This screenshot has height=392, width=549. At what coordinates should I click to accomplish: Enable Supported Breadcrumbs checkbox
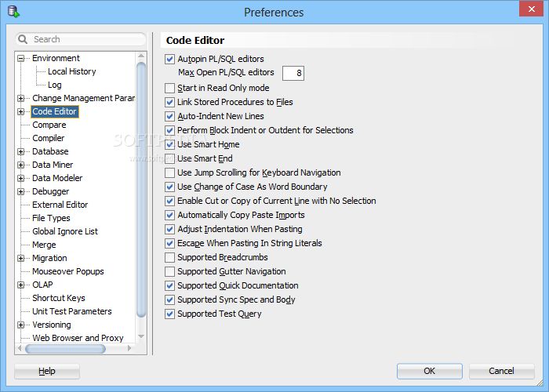pyautogui.click(x=170, y=257)
